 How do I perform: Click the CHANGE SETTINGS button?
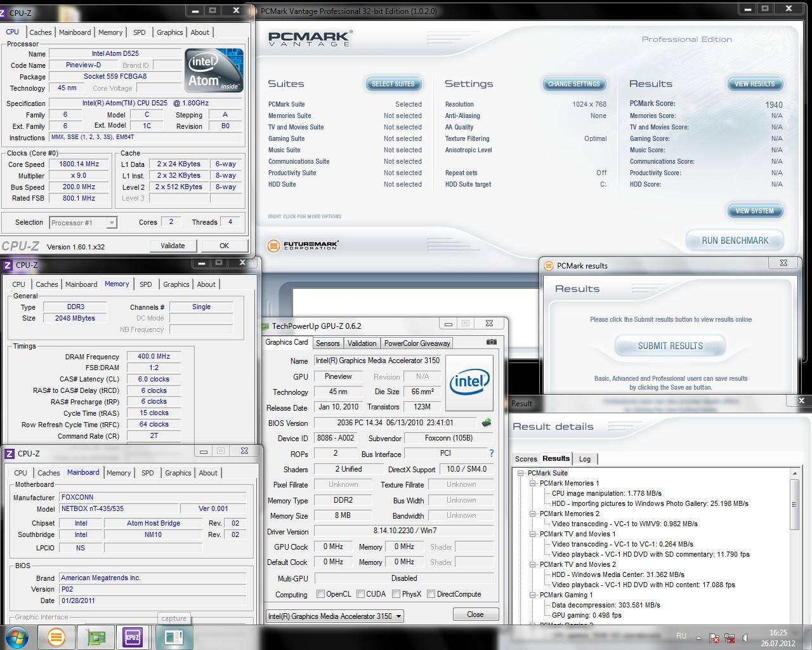(574, 84)
